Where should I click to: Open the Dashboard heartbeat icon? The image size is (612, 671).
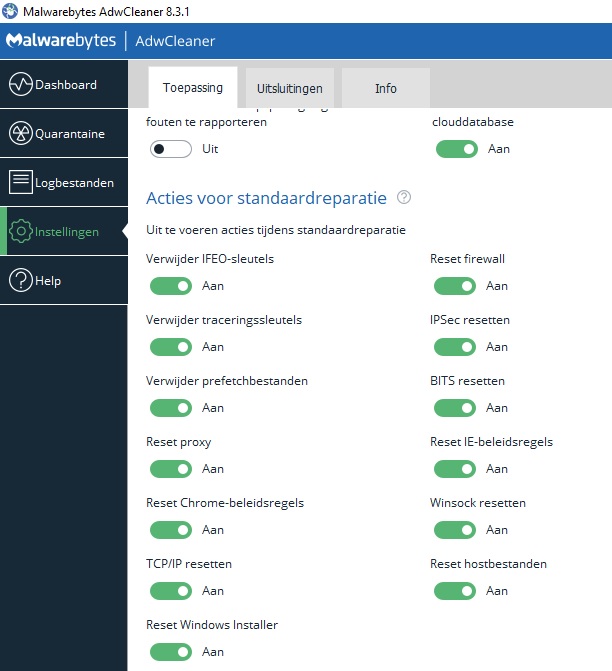pos(21,84)
